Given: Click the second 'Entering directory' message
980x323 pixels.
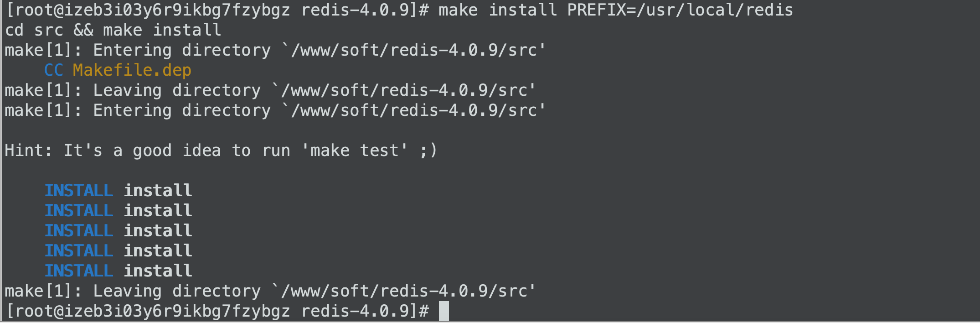Looking at the screenshot, I should pyautogui.click(x=275, y=110).
